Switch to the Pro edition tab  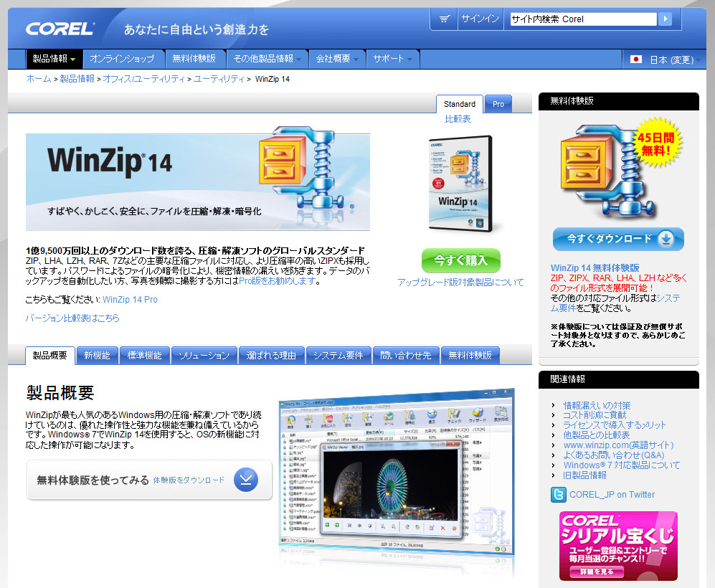pyautogui.click(x=498, y=104)
